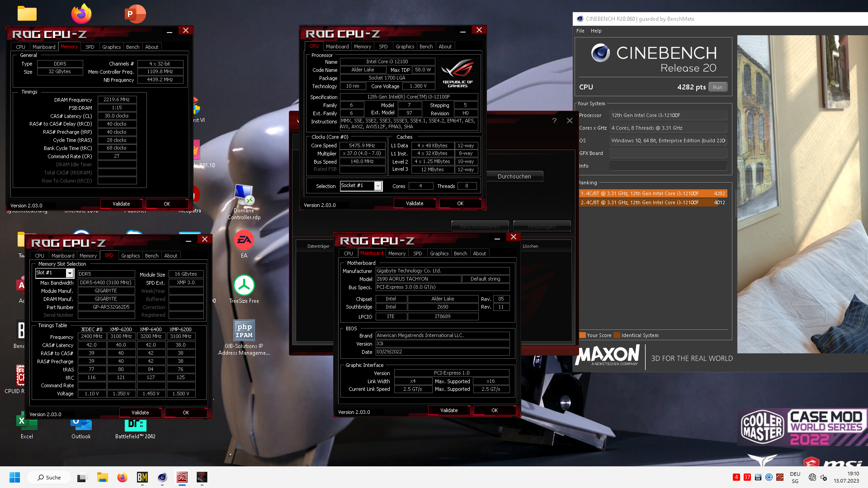Image resolution: width=868 pixels, height=488 pixels.
Task: Click the red 4 tray icon
Action: click(x=736, y=477)
